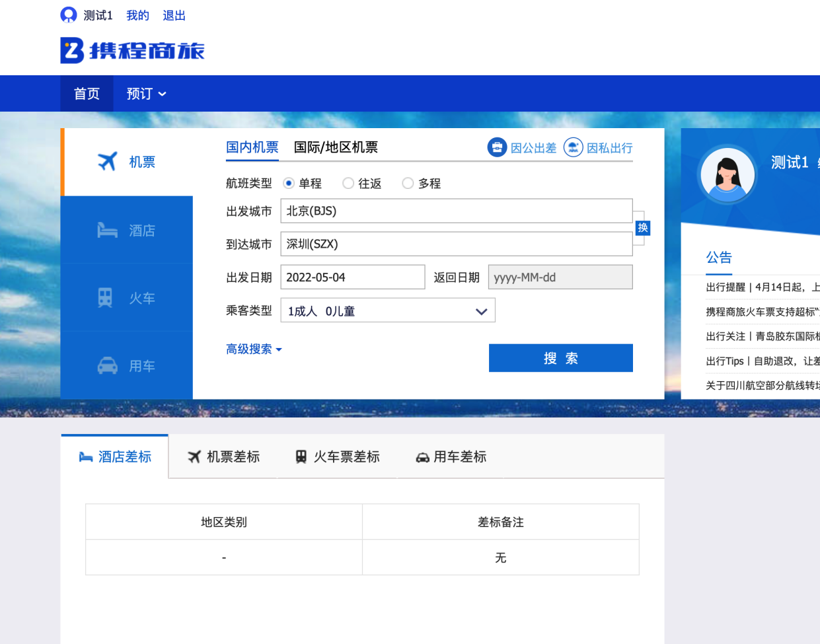This screenshot has width=820, height=644.
Task: Select the 单程 one-way radio button
Action: point(289,183)
